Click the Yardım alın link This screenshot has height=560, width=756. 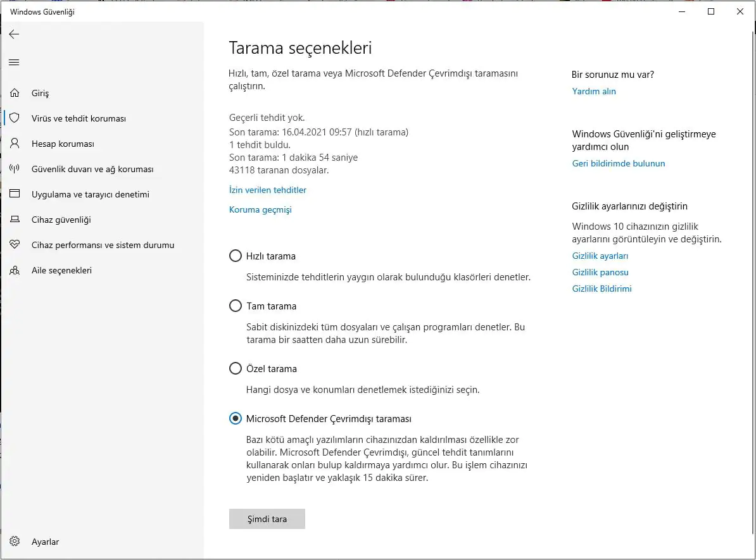tap(594, 91)
